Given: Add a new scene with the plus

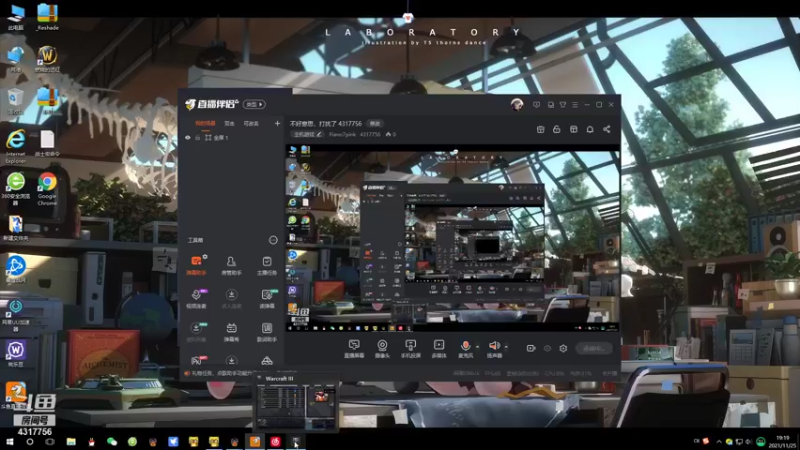Looking at the screenshot, I should tap(277, 123).
